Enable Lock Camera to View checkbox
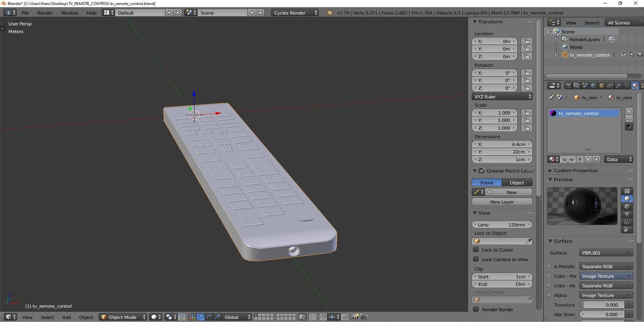 coord(476,259)
